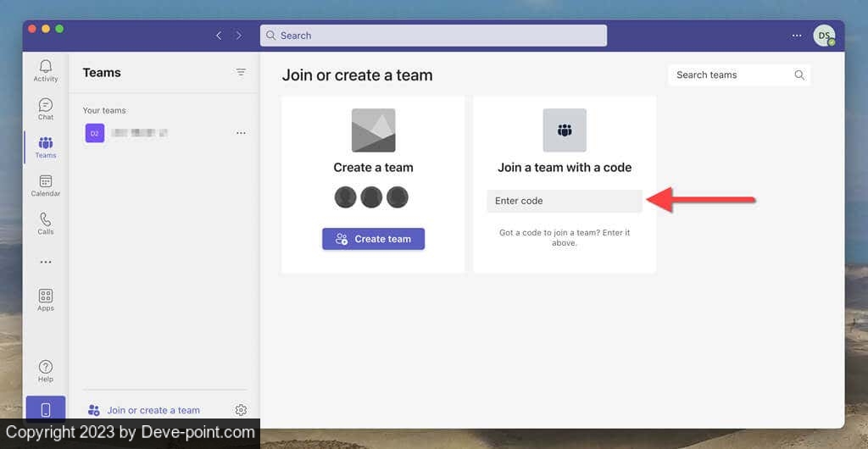
Task: Open Settings and more menu in title bar
Action: [796, 36]
